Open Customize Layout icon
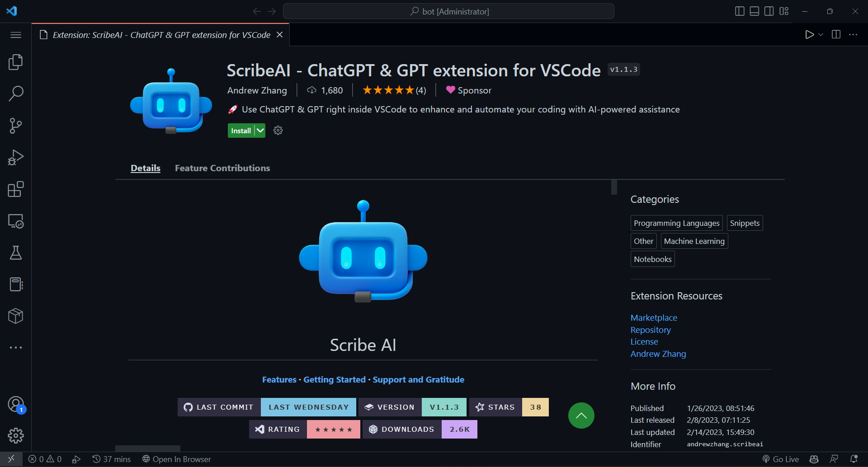The height and width of the screenshot is (467, 868). (784, 11)
